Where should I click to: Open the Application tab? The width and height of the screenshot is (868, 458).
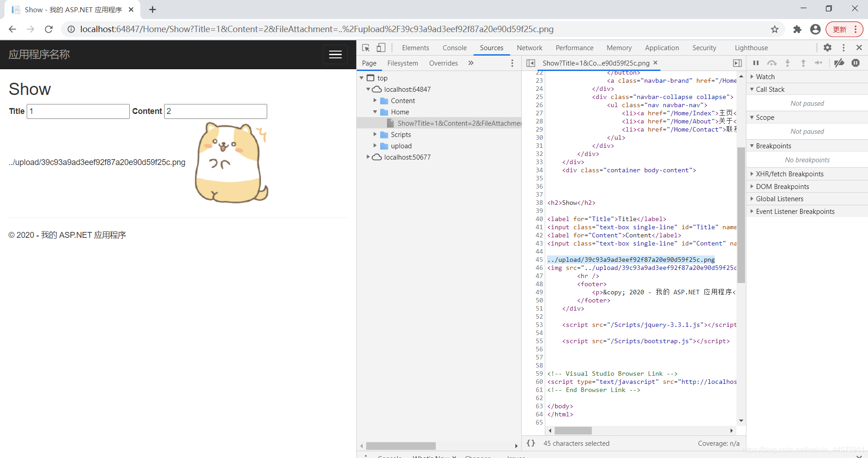[x=662, y=48]
